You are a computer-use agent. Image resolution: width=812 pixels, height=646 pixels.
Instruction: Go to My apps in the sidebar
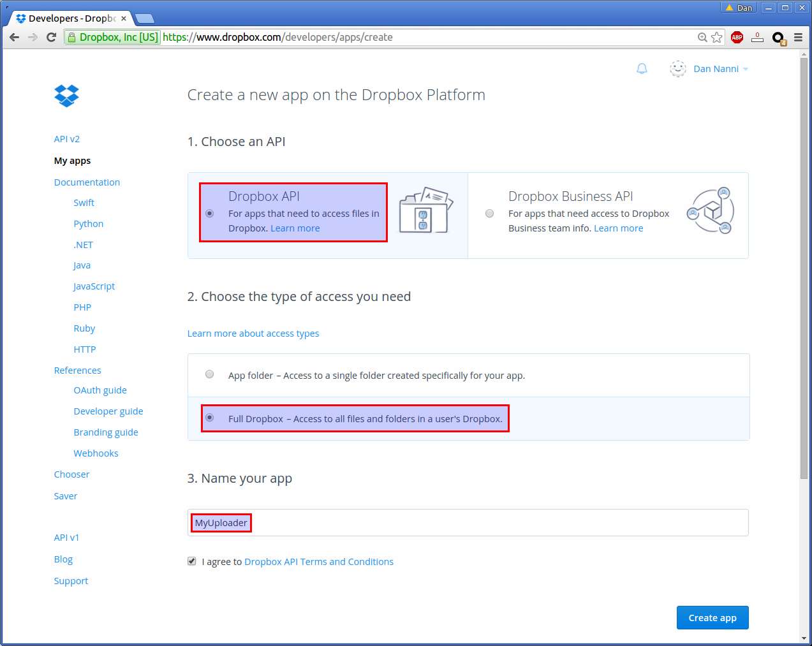pos(72,161)
